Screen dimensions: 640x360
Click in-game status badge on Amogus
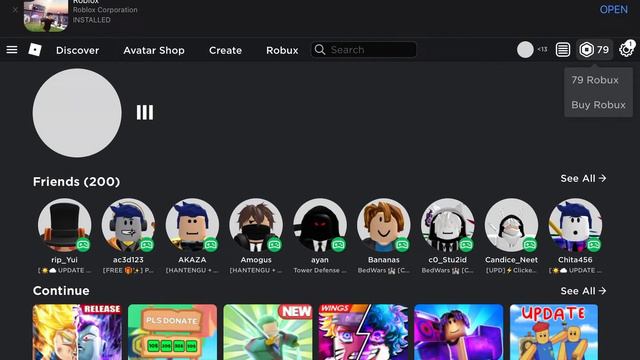[x=274, y=244]
